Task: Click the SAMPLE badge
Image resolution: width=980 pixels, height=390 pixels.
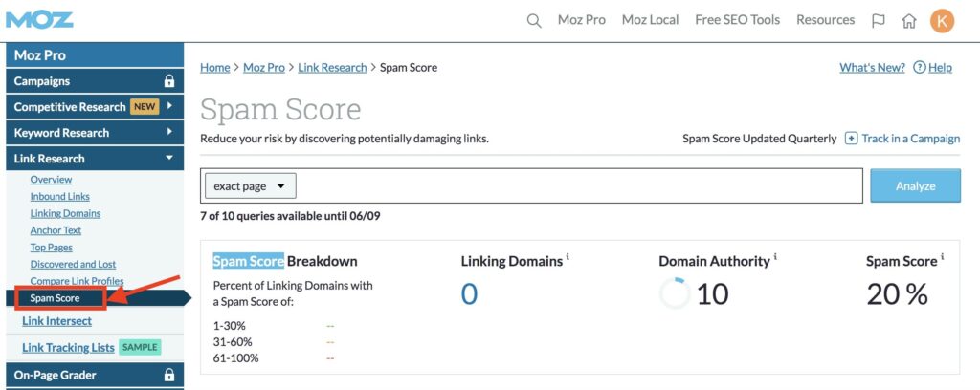Action: click(x=140, y=348)
